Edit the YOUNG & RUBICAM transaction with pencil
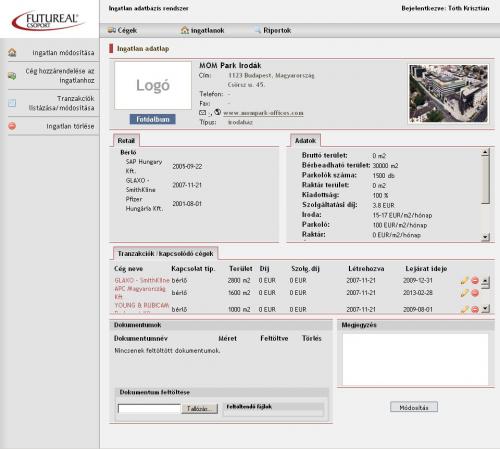The image size is (500, 449). pos(464,309)
